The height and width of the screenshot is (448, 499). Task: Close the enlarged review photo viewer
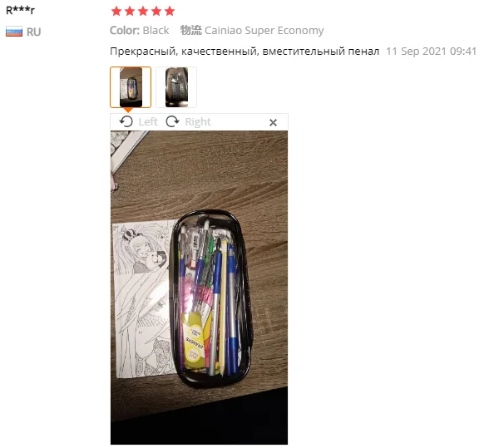[273, 122]
